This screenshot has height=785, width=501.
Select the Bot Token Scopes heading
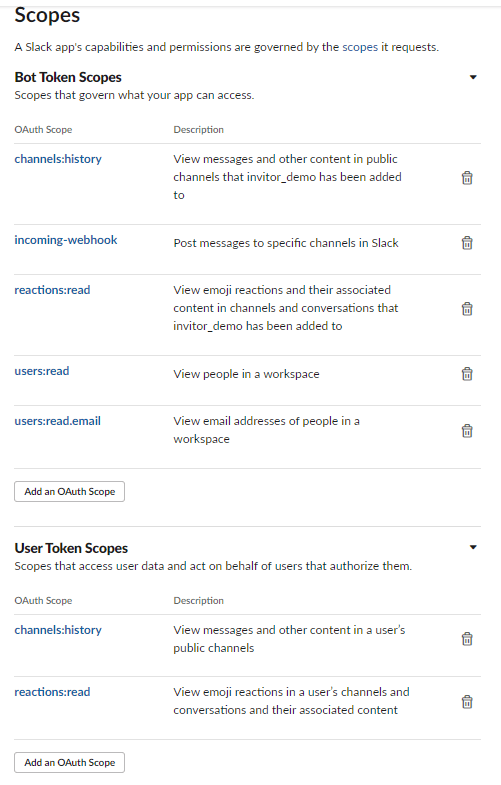[68, 78]
